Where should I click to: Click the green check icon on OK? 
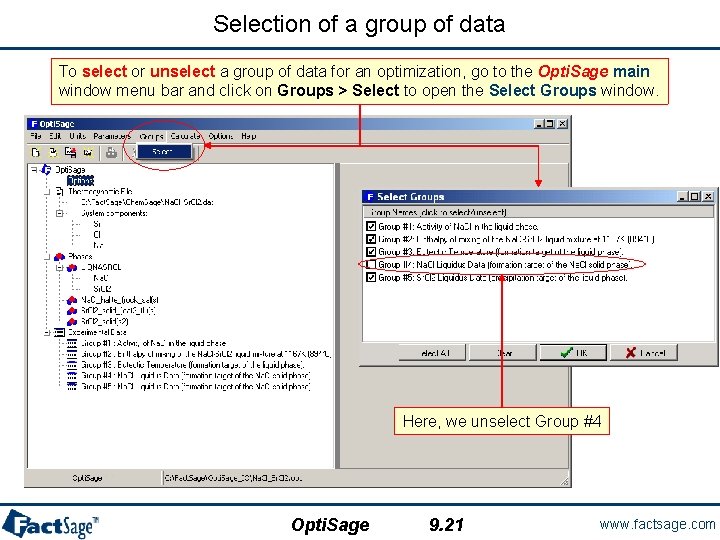pyautogui.click(x=567, y=353)
